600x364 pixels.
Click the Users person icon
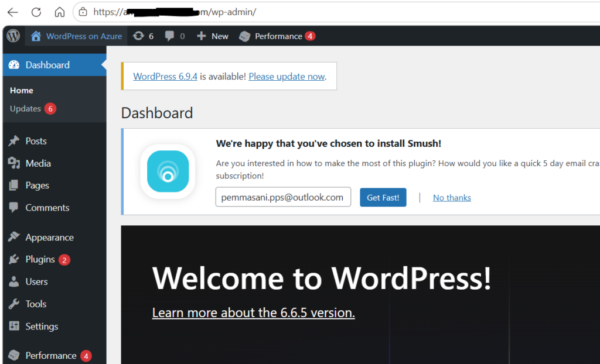pyautogui.click(x=14, y=281)
